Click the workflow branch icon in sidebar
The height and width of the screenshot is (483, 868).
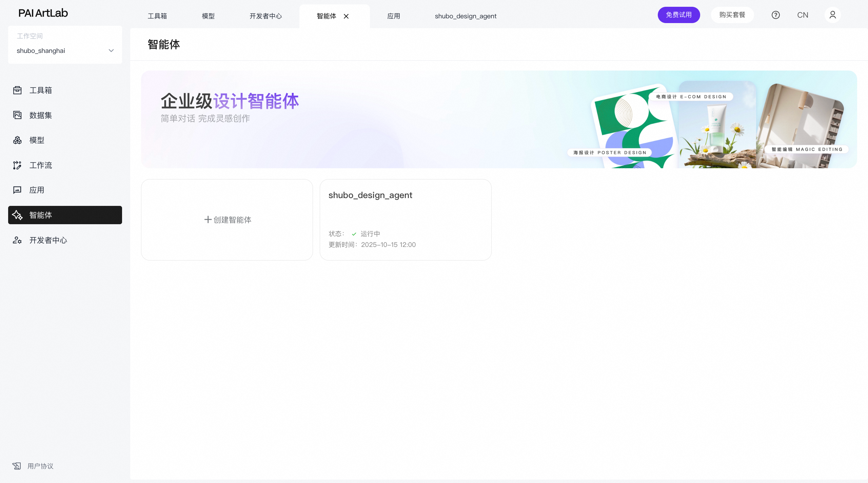point(17,165)
